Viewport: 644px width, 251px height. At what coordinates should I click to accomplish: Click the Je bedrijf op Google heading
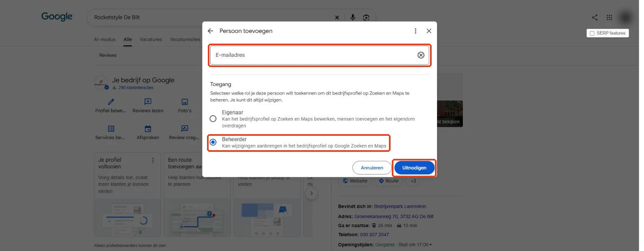(143, 80)
